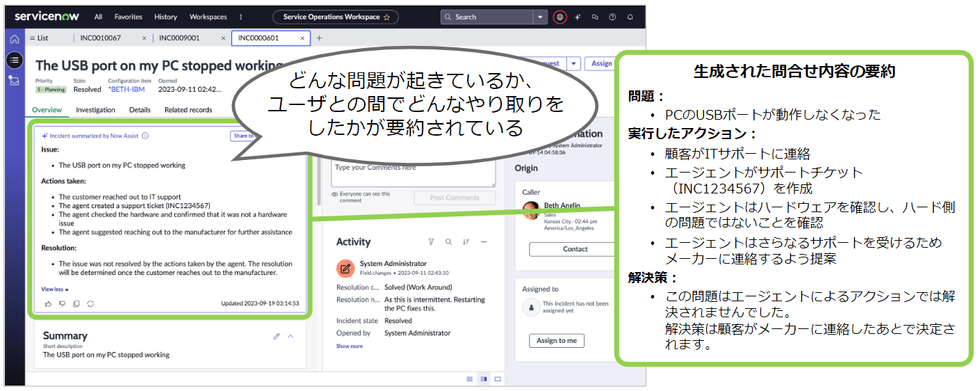Click the info icon beside Now Assist title
The image size is (980, 391).
tap(145, 136)
